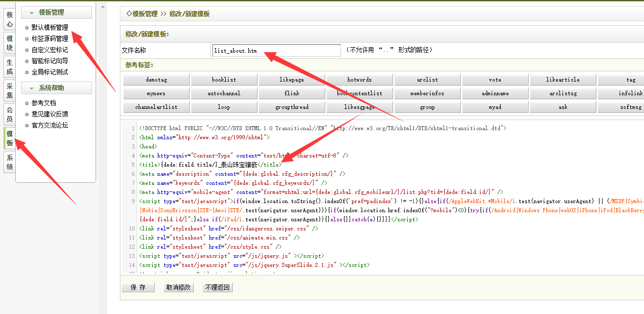Insert the loop reference tag
This screenshot has height=314, width=644.
(224, 107)
